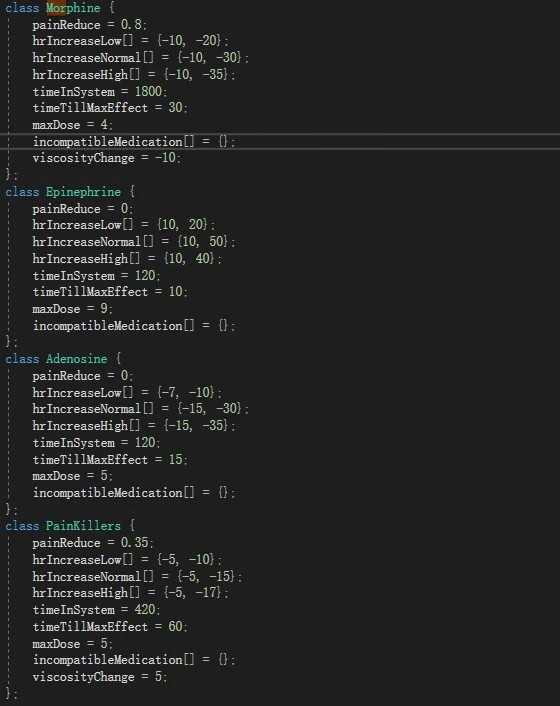The height and width of the screenshot is (706, 560).
Task: Click PainKillers viscosityChange value 5
Action: pyautogui.click(x=158, y=677)
